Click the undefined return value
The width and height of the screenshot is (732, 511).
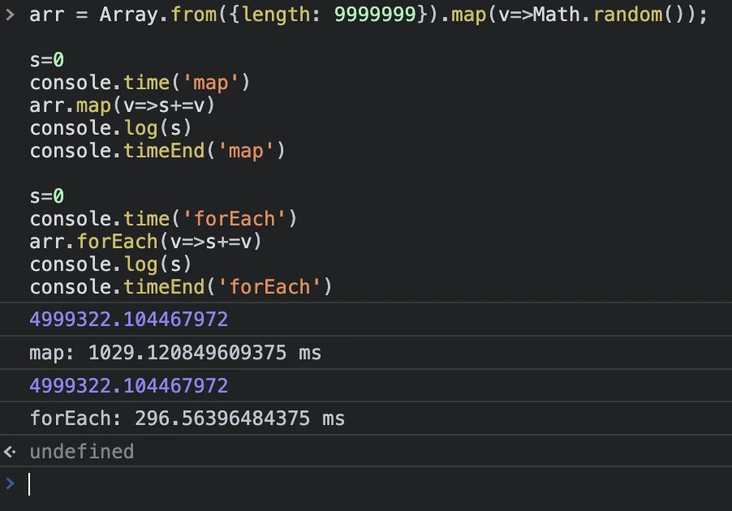pyautogui.click(x=82, y=452)
